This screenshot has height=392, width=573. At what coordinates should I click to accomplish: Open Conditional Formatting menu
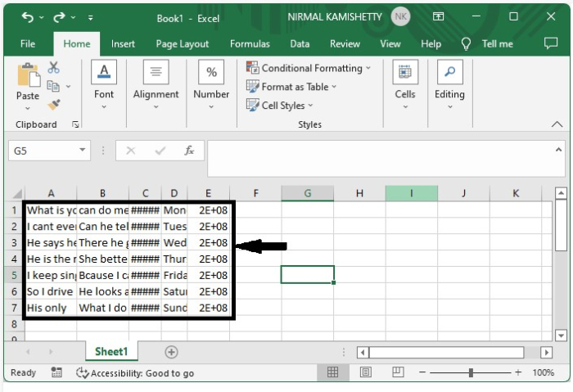(x=309, y=68)
